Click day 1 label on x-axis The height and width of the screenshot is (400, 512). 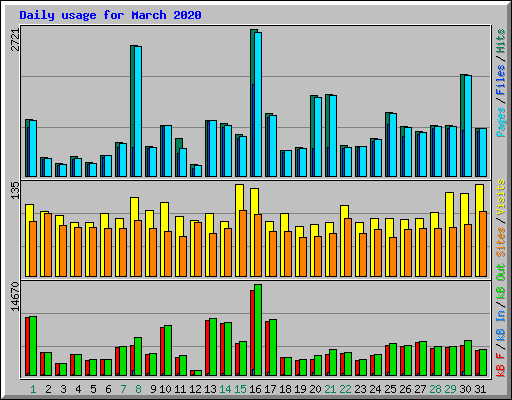pyautogui.click(x=33, y=389)
